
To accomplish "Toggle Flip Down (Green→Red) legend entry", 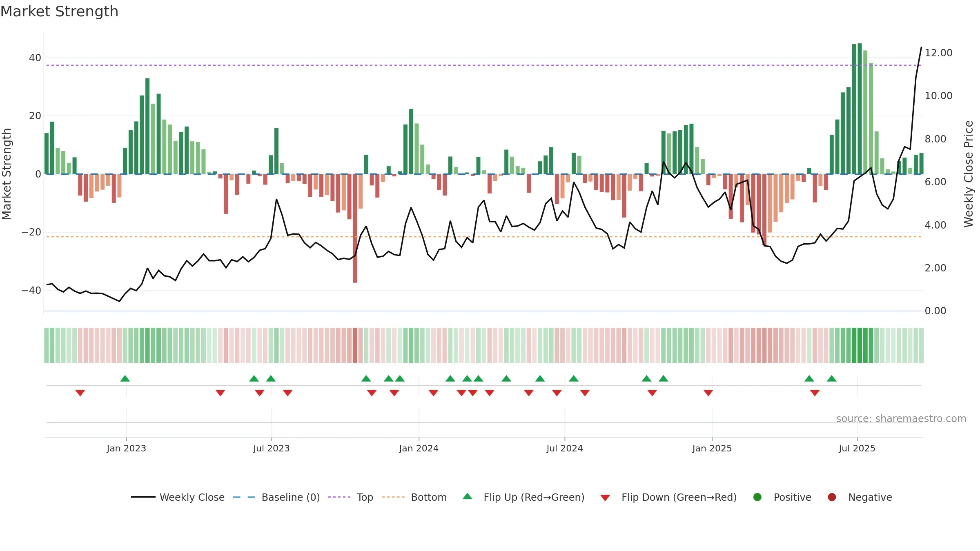I will click(668, 497).
